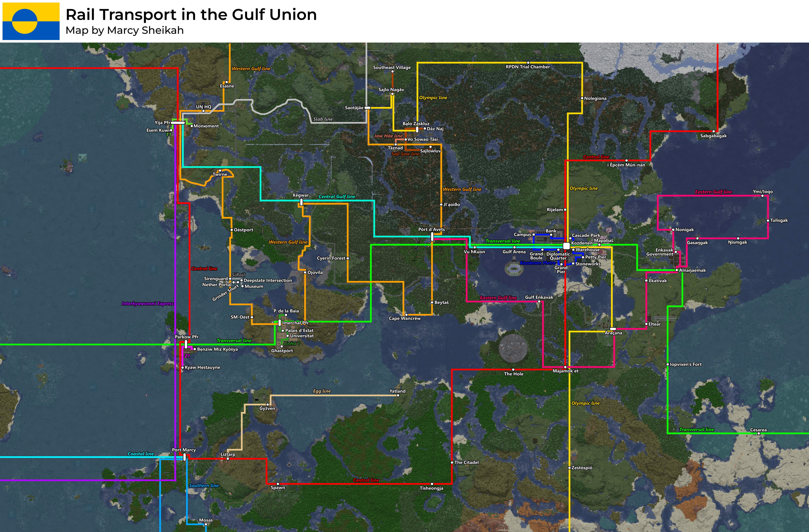809x532 pixels.
Task: Click the Interkyawcenni Express line label
Action: (x=148, y=303)
